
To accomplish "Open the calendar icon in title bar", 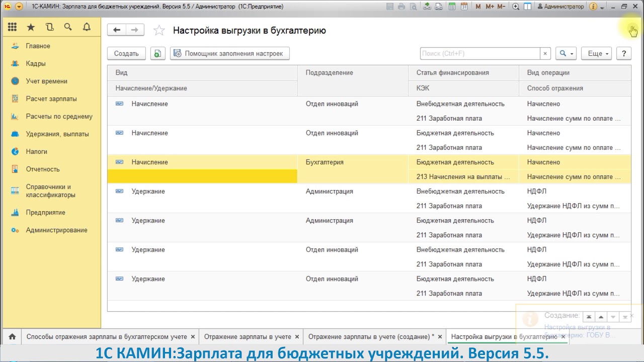I will pyautogui.click(x=464, y=7).
